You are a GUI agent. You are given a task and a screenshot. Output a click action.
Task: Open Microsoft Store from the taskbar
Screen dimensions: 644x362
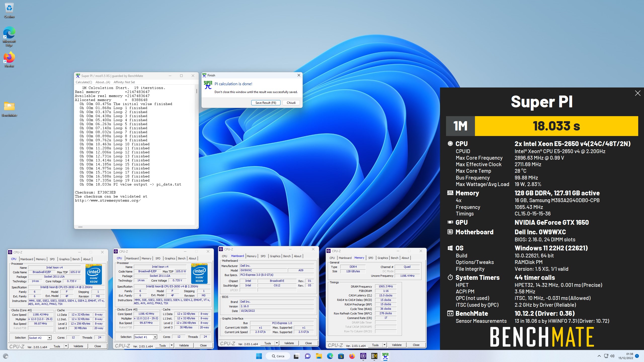coord(341,356)
